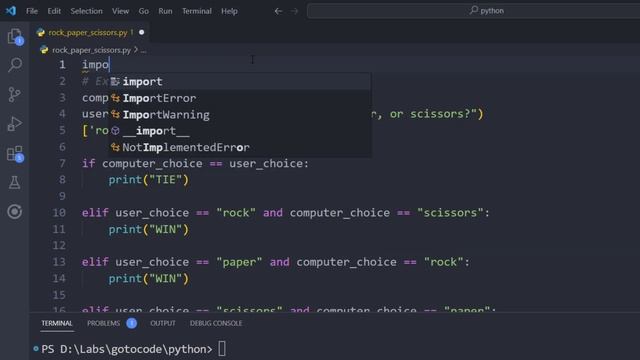
Task: Click the VS Code logo icon
Action: click(11, 11)
